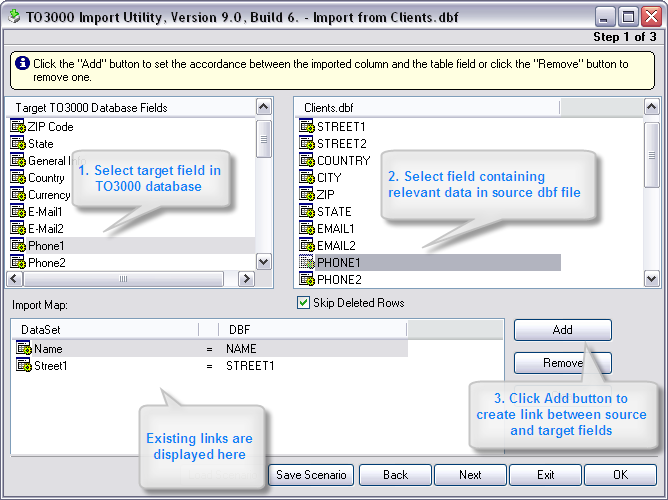Click Clients.dbf list scrollbar down arrow
This screenshot has height=500, width=668.
[651, 279]
